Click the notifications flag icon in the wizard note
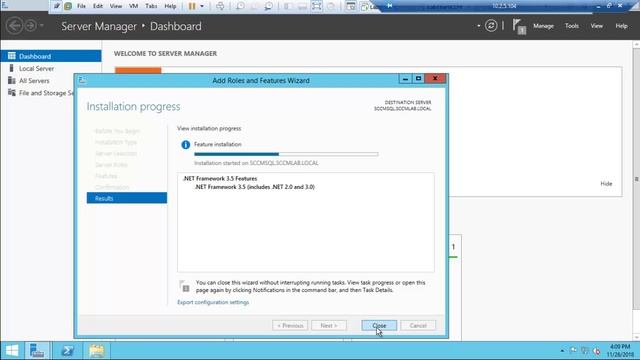640x360 pixels. pyautogui.click(x=184, y=286)
